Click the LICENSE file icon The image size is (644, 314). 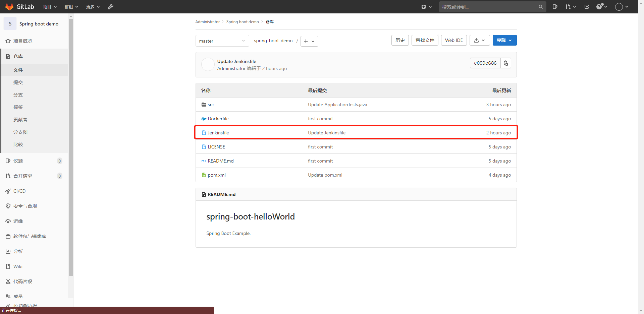tap(204, 147)
